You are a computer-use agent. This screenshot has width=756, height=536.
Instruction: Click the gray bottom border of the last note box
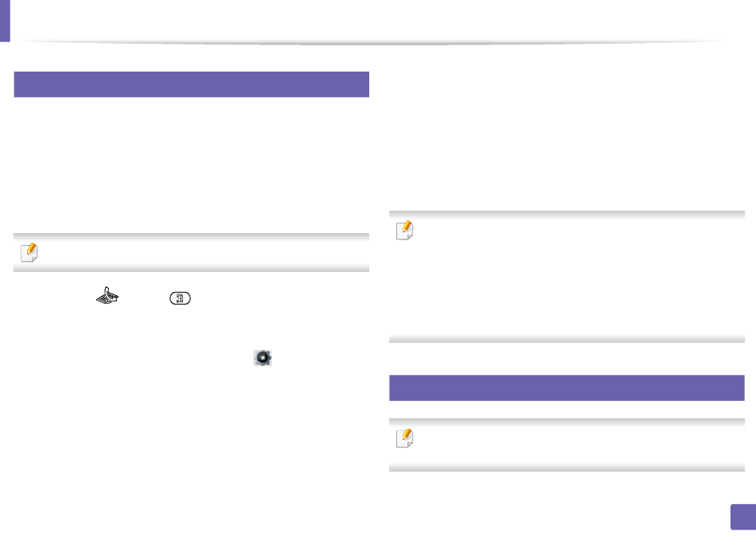[567, 468]
